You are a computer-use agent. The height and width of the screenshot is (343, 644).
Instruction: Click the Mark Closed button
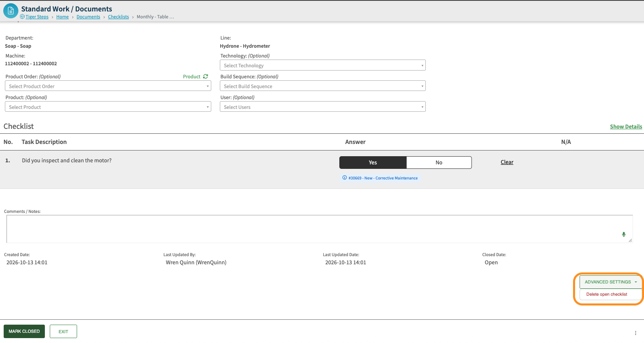pyautogui.click(x=24, y=331)
